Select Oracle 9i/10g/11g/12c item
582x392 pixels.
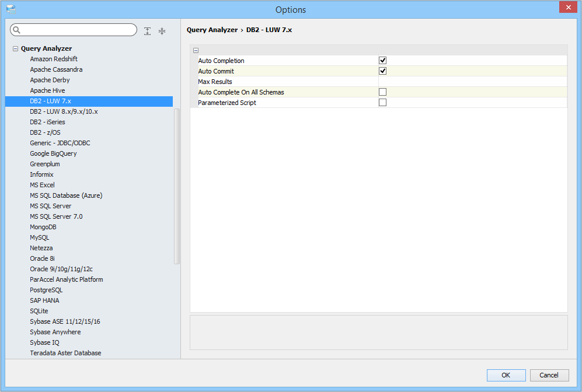click(x=61, y=269)
